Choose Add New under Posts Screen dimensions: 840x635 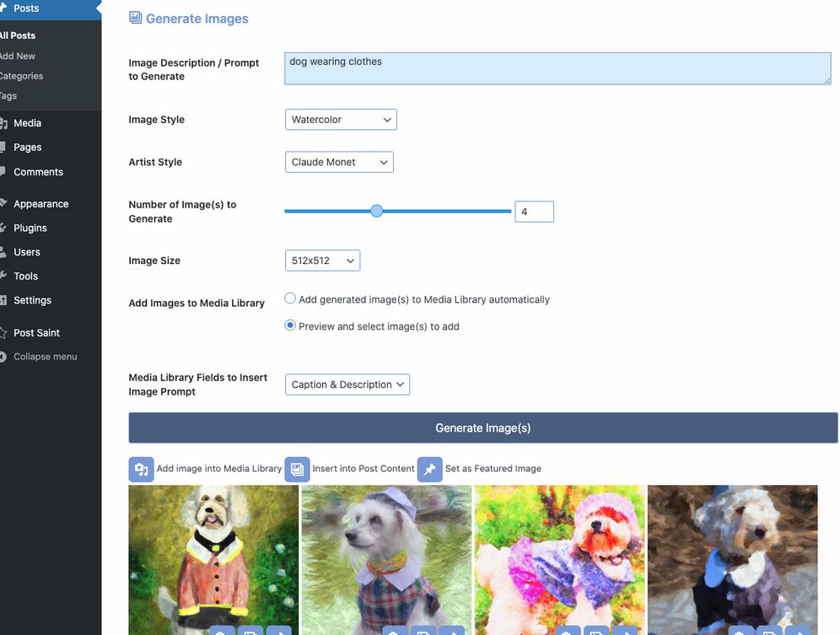coord(18,56)
